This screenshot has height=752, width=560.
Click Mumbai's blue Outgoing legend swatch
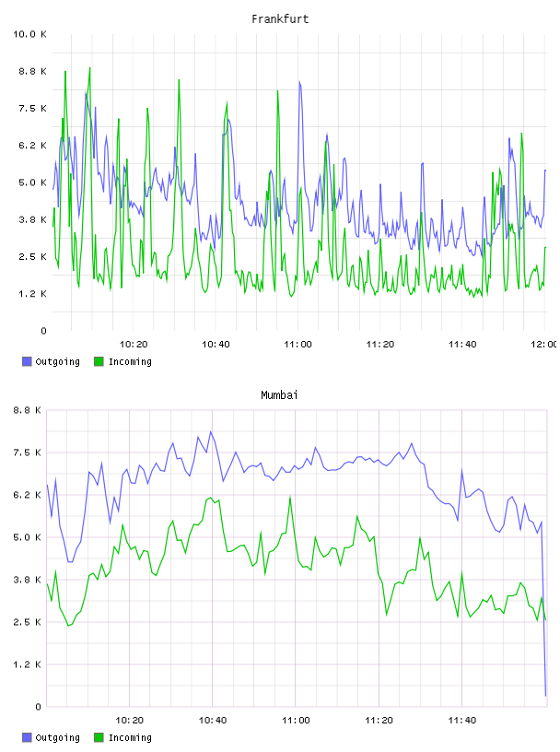[x=27, y=737]
